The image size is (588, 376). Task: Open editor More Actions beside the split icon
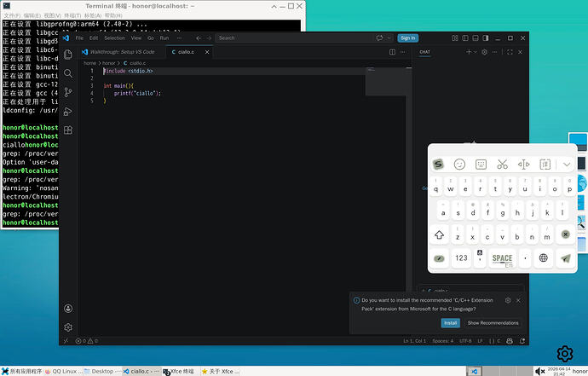tap(403, 52)
